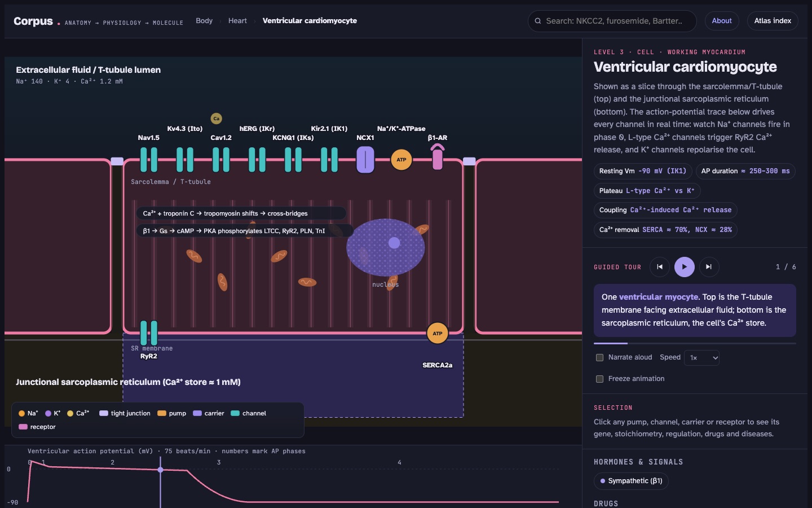The width and height of the screenshot is (812, 508).
Task: Select the Nav1.5 sodium channel icon
Action: coord(149,160)
